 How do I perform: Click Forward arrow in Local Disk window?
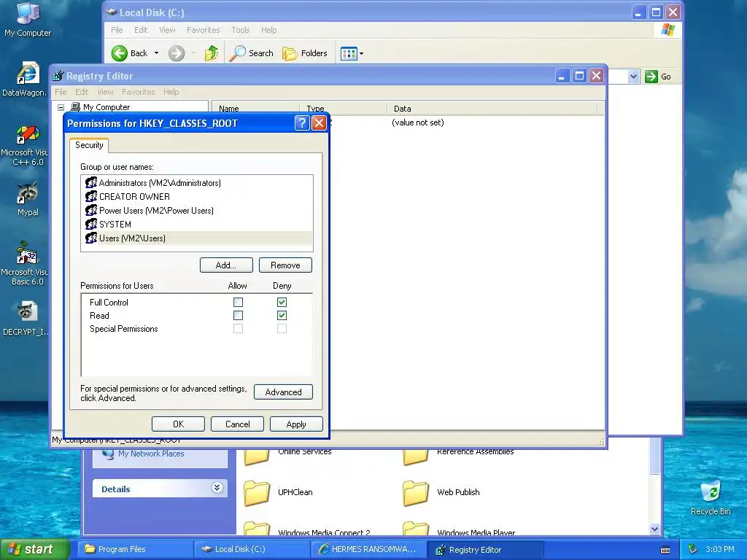(x=177, y=53)
